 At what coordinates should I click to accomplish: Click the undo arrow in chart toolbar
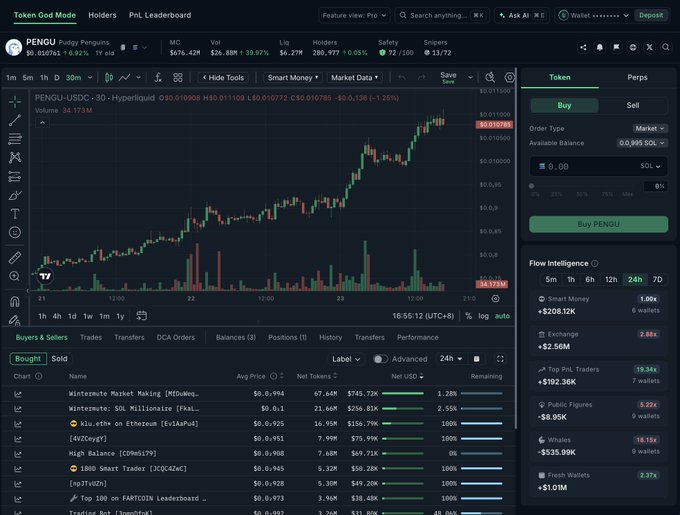pyautogui.click(x=402, y=78)
